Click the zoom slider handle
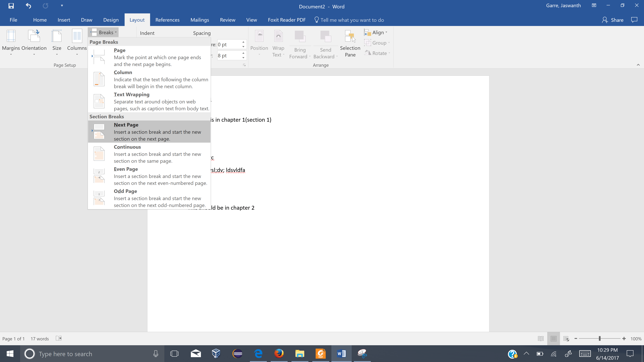 pyautogui.click(x=600, y=339)
